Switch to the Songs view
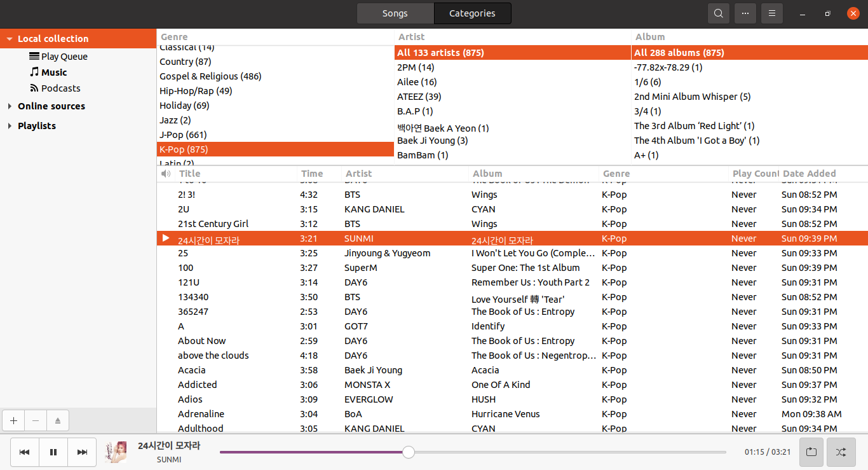The image size is (868, 470). [395, 13]
